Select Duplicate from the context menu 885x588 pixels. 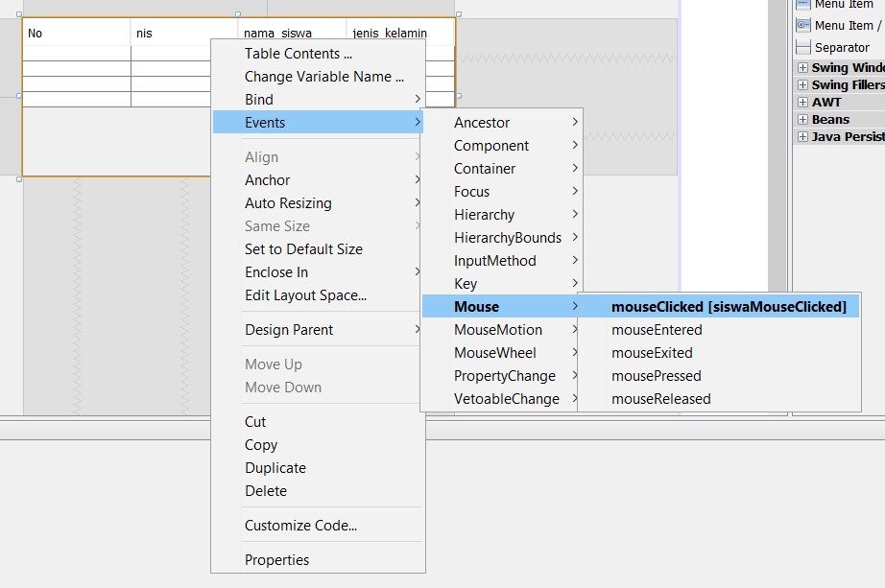275,467
